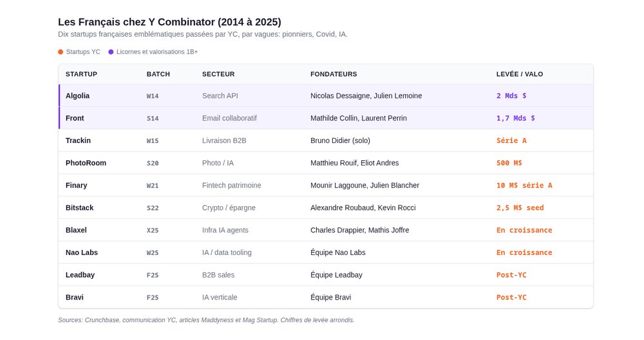Click the B2B sales sector cell

(x=218, y=275)
